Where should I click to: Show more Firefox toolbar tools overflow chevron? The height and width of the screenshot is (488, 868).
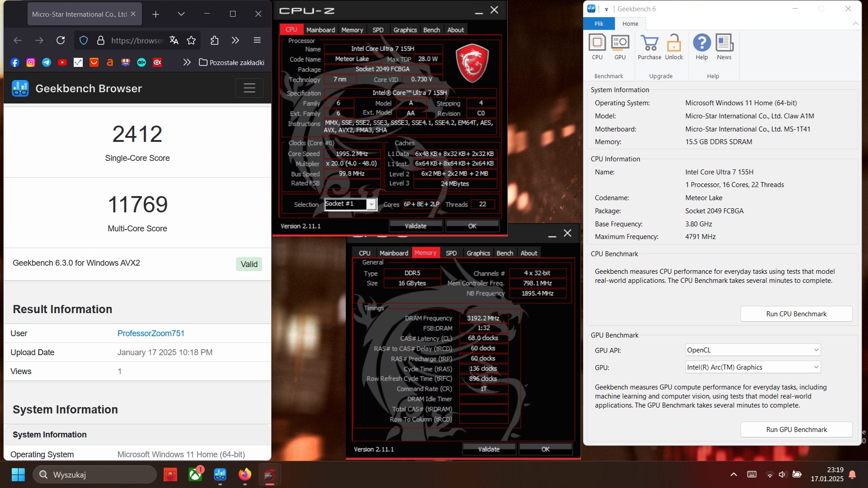pos(235,40)
